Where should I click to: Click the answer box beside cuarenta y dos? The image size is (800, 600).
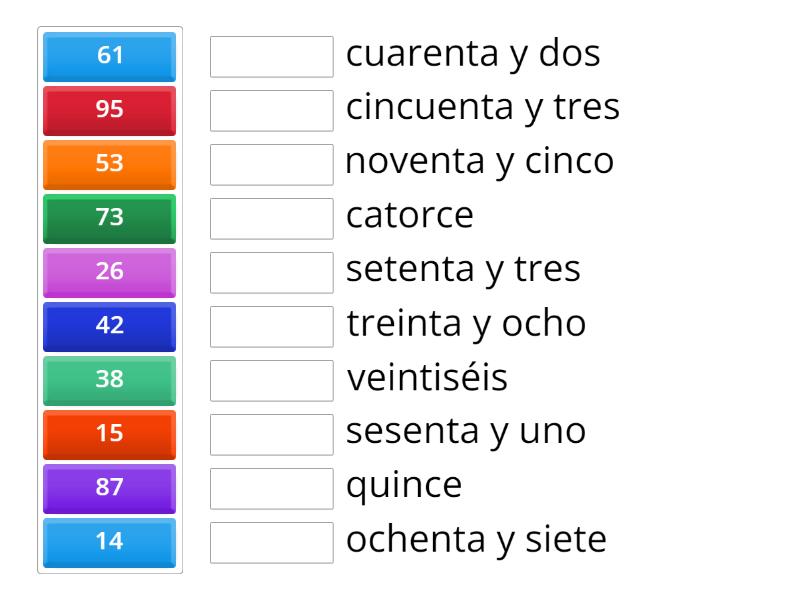click(271, 56)
